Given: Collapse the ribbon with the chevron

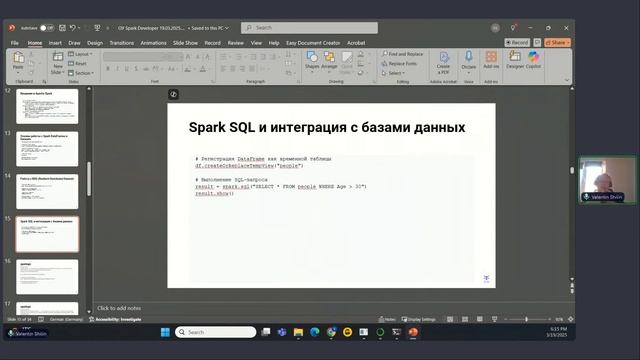Looking at the screenshot, I should coord(567,80).
